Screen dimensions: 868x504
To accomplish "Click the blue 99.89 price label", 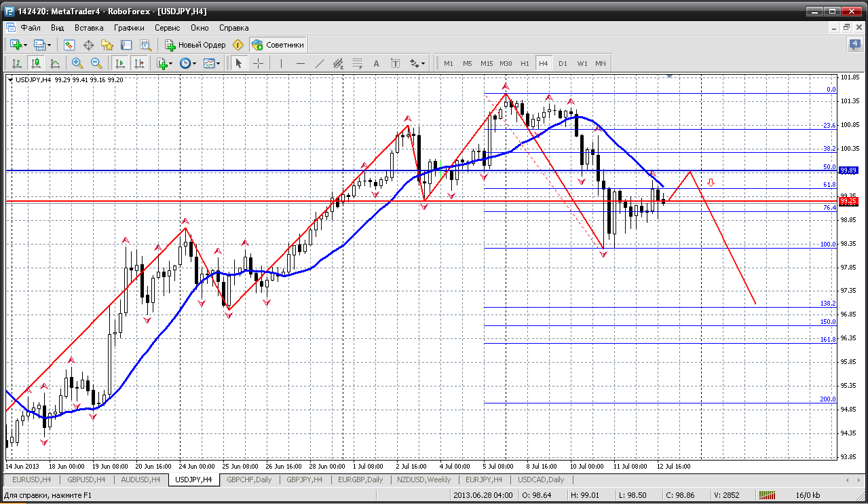I will [x=847, y=170].
